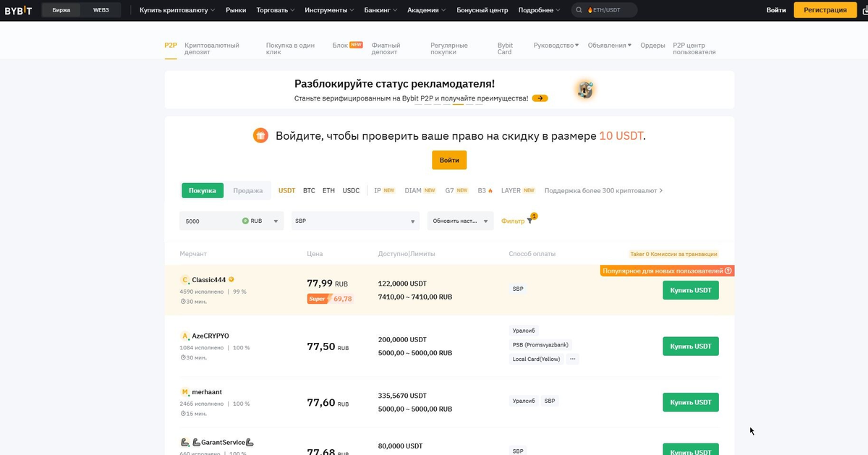Select USDC coin
Screen dimensions: 868x455
(351, 190)
